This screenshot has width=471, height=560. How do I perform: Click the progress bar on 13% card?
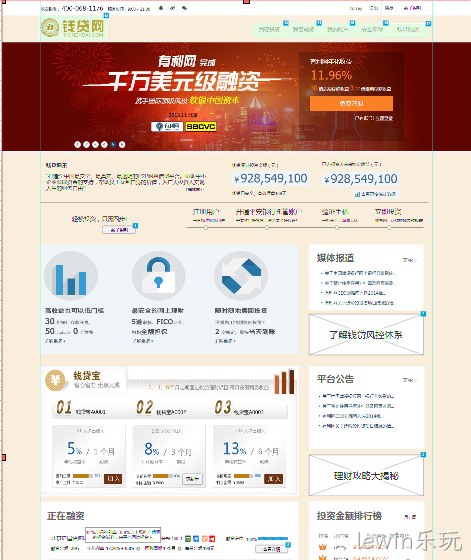[x=244, y=476]
